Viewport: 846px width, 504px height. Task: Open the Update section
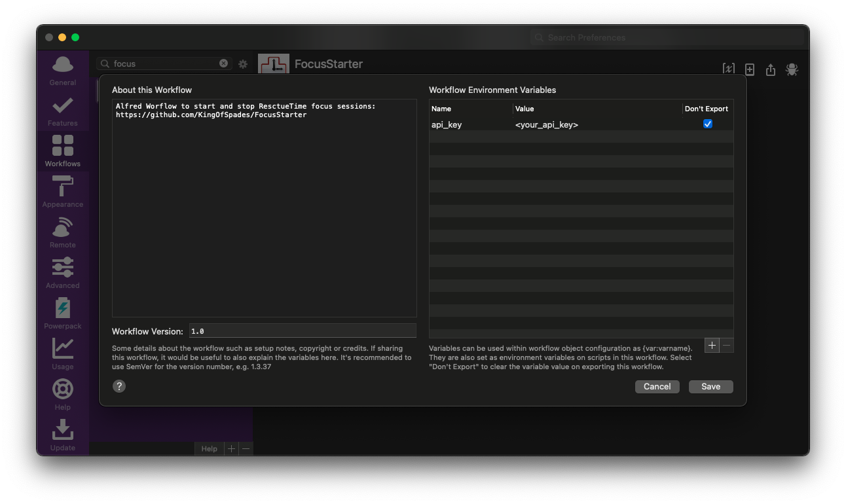coord(63,436)
